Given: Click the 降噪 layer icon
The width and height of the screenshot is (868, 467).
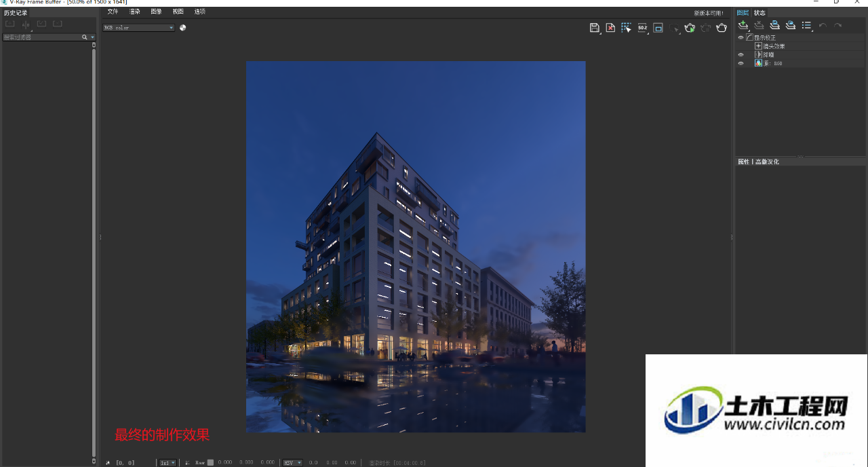Looking at the screenshot, I should click(759, 54).
